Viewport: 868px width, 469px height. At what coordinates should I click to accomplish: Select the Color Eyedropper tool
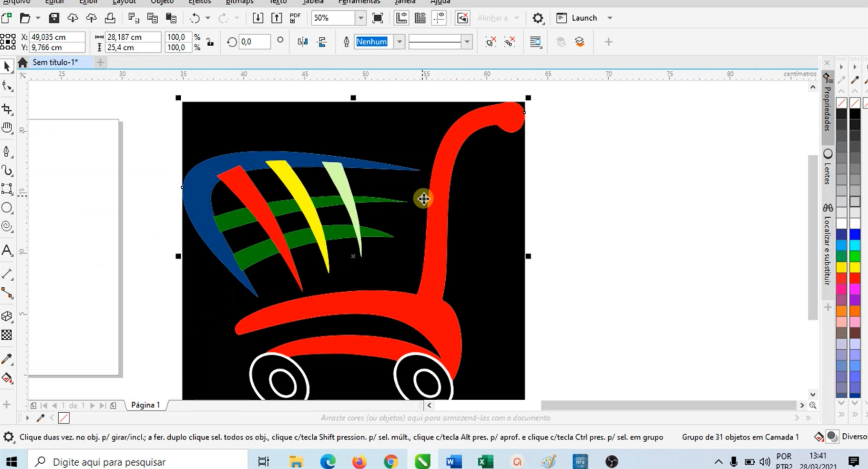pos(7,358)
